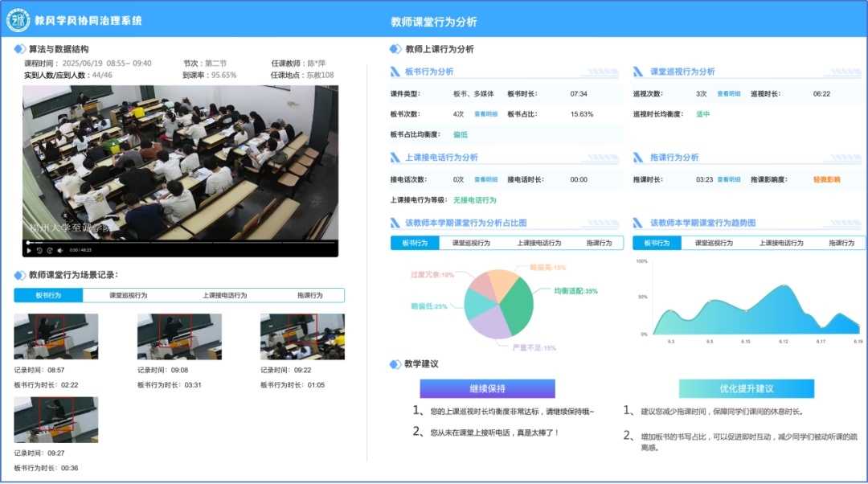Click the 拖课行为分析 section header icon

pyautogui.click(x=638, y=158)
